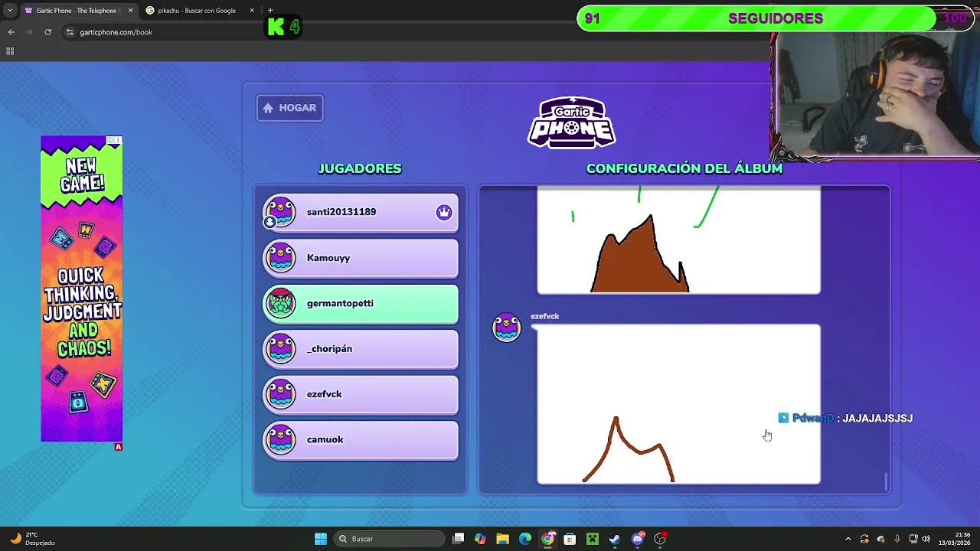The height and width of the screenshot is (551, 980).
Task: Open volume settings from the tray
Action: 926,539
